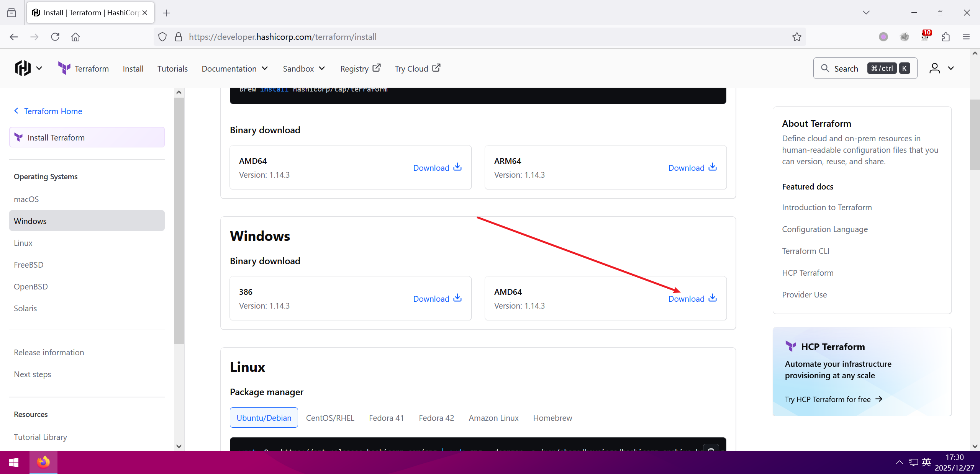Expand the Documentation dropdown menu
980x474 pixels.
point(234,69)
